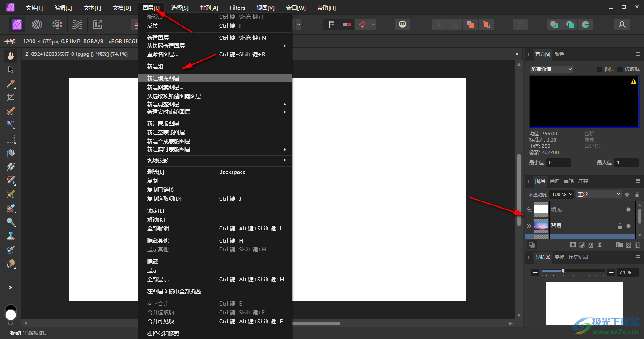
Task: Enable the 图层 checkbox in histogram
Action: point(600,69)
